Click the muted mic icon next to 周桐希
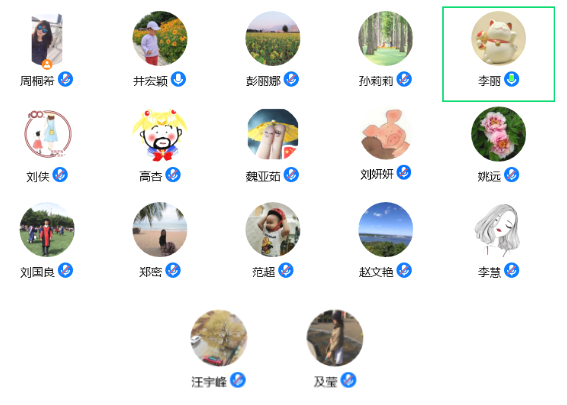Image resolution: width=567 pixels, height=405 pixels. pyautogui.click(x=65, y=79)
